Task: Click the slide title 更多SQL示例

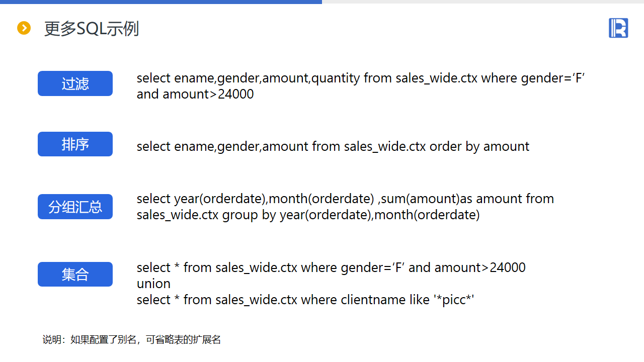Action: (x=91, y=29)
